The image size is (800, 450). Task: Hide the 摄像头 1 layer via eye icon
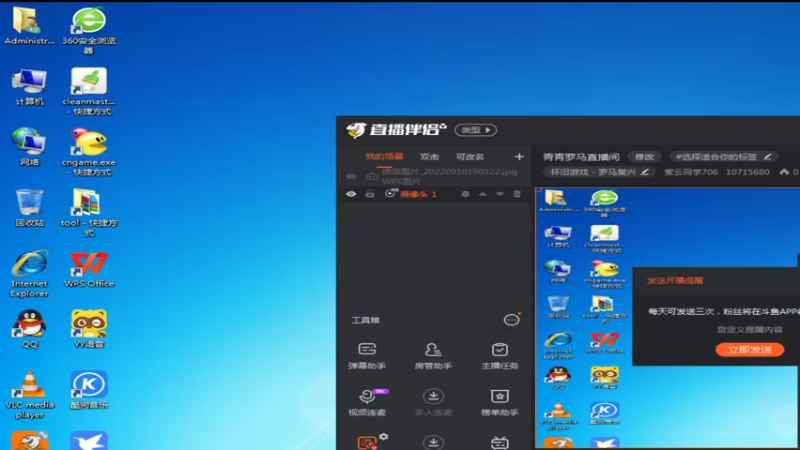[x=351, y=194]
